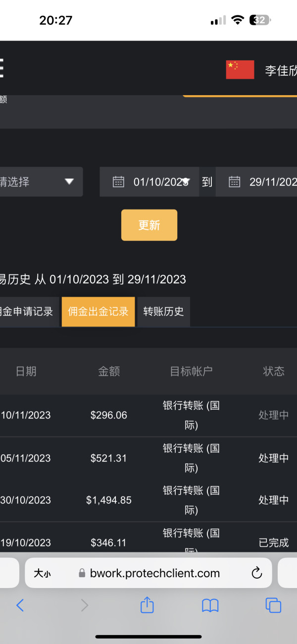Switch to 转账历史 tab
297x644 pixels.
[163, 312]
